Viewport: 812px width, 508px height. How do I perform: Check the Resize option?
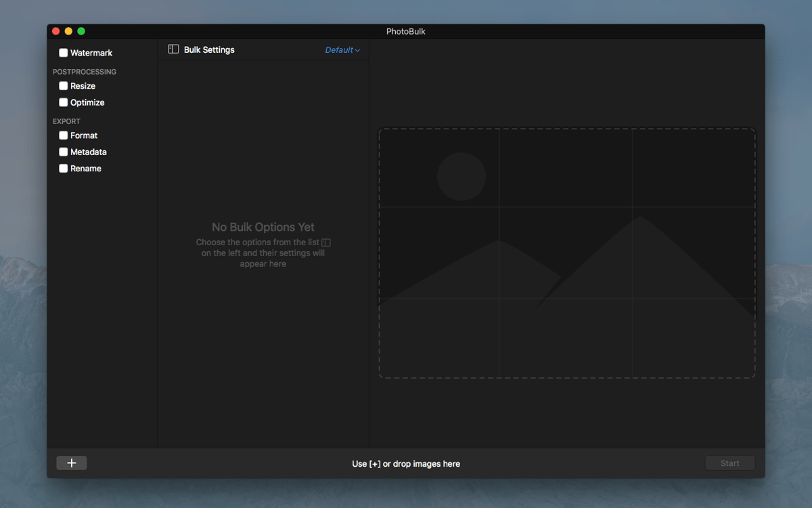(63, 86)
